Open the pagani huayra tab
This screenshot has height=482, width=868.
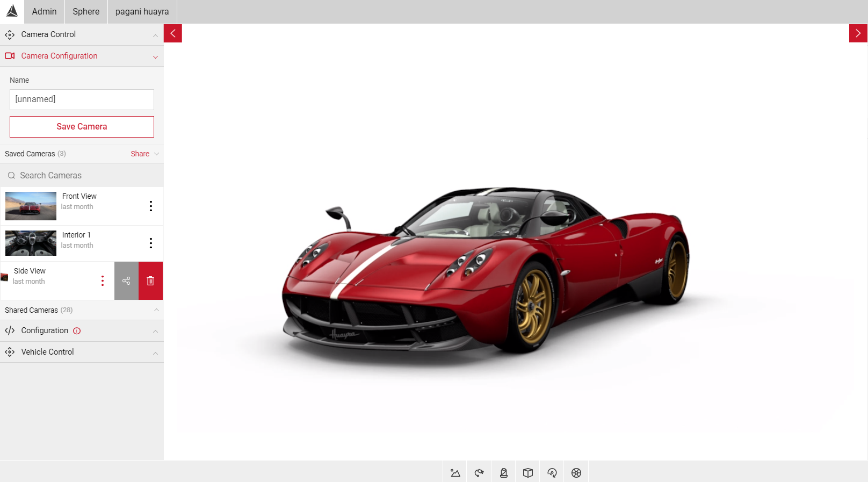click(142, 12)
